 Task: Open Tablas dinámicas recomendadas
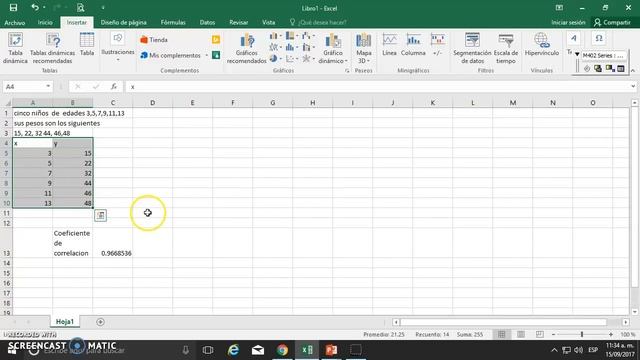pos(53,48)
